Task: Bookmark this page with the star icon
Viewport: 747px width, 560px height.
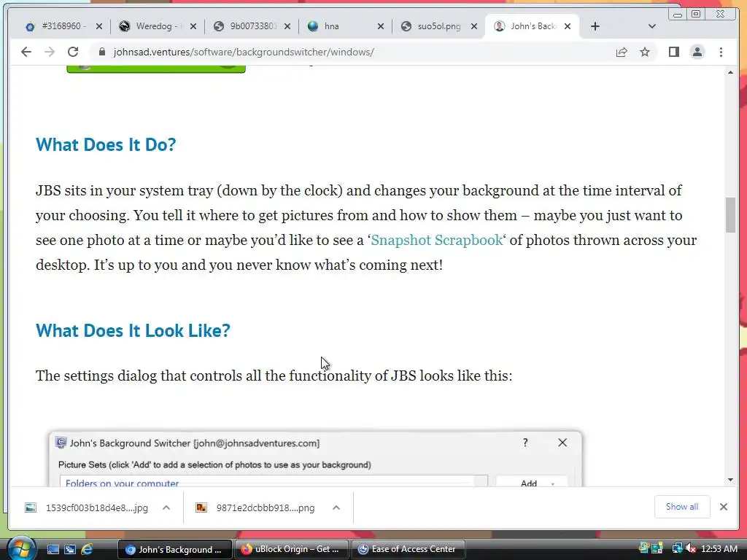Action: pos(645,52)
